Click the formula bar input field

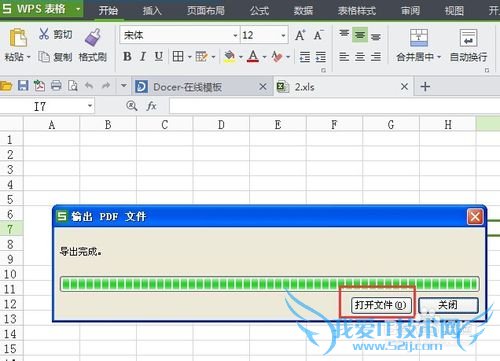pyautogui.click(x=334, y=106)
